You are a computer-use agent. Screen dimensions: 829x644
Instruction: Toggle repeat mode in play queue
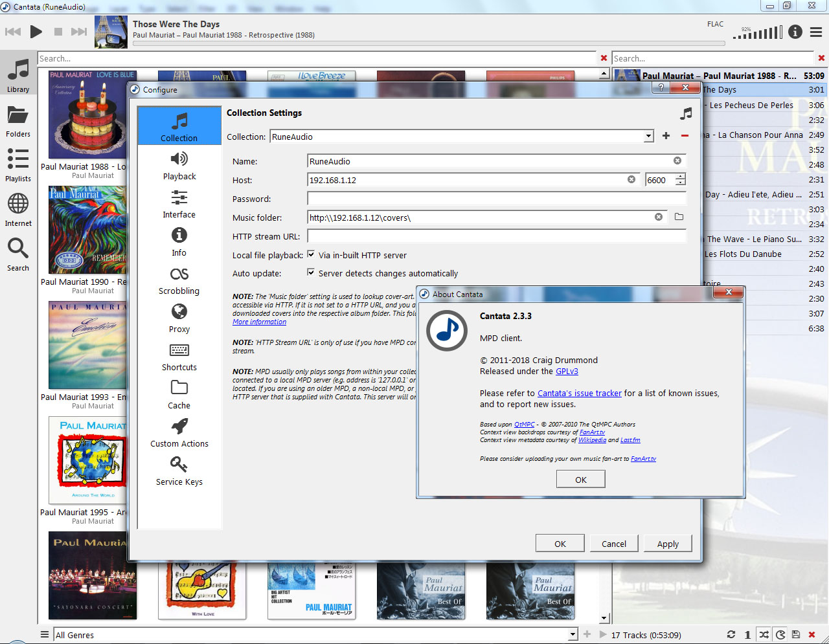pyautogui.click(x=731, y=635)
